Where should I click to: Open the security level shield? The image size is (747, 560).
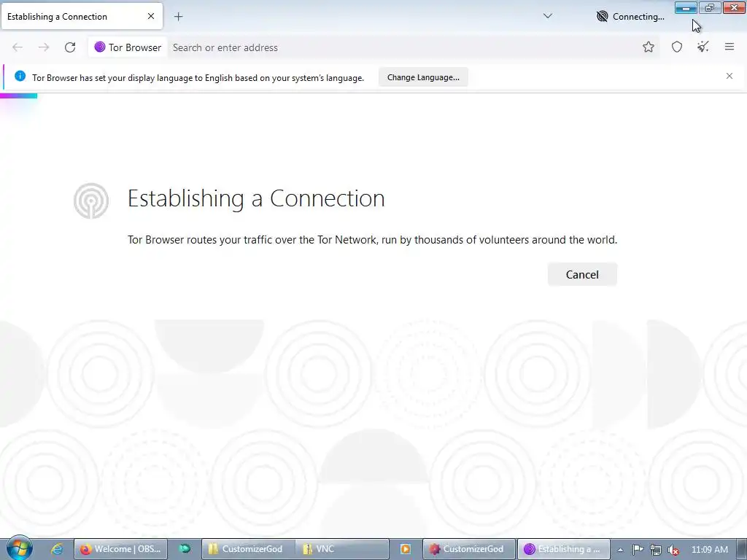676,47
